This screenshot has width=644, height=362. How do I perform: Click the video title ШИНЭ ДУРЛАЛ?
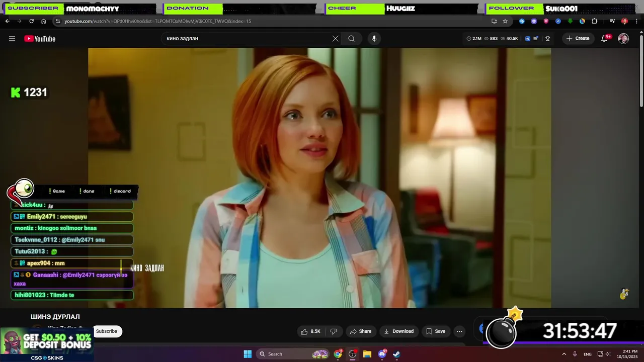(55, 317)
